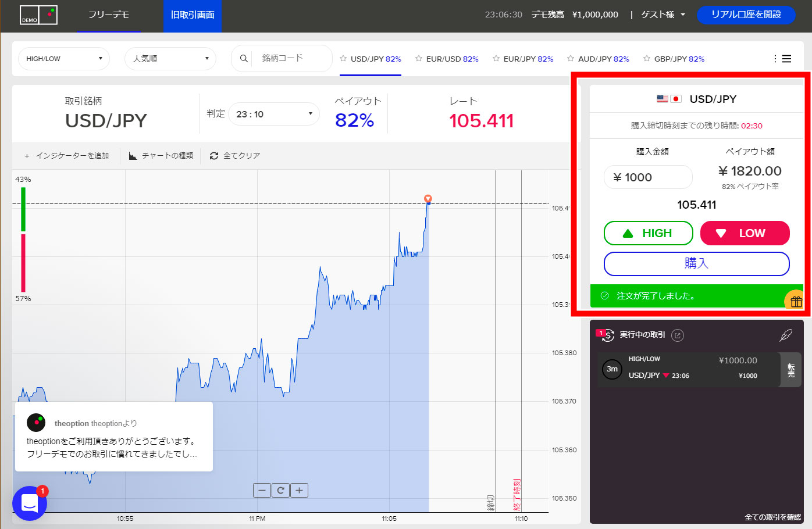Click the 82% payout value

(x=354, y=120)
